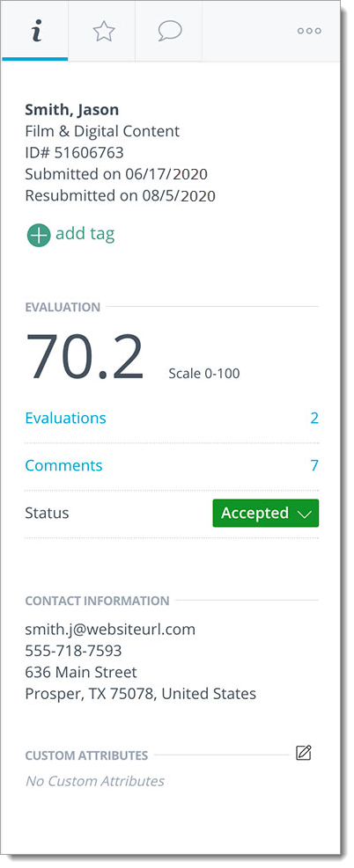Click the add tag link text
Viewport: 354px width, 868px height.
(85, 234)
